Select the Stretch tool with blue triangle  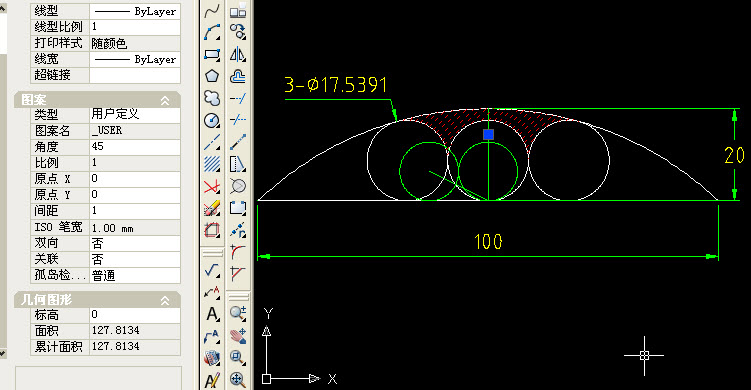[238, 164]
